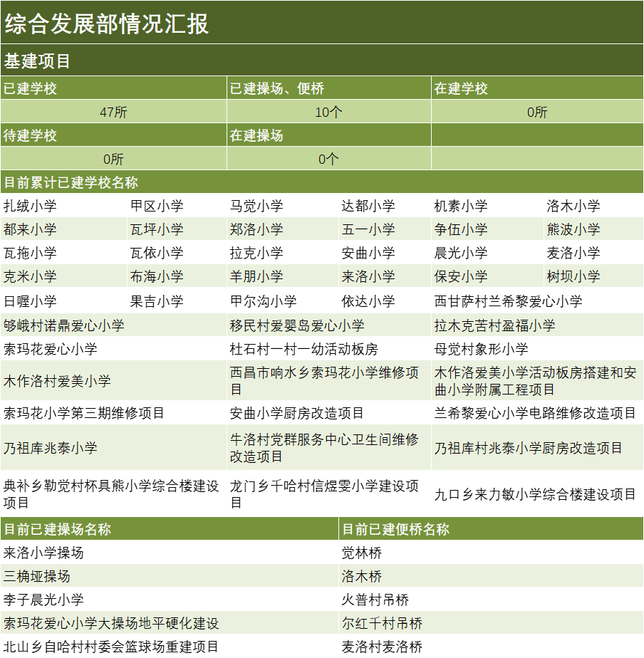Click the cell 晨光小学
The height and width of the screenshot is (658, 644).
point(487,252)
